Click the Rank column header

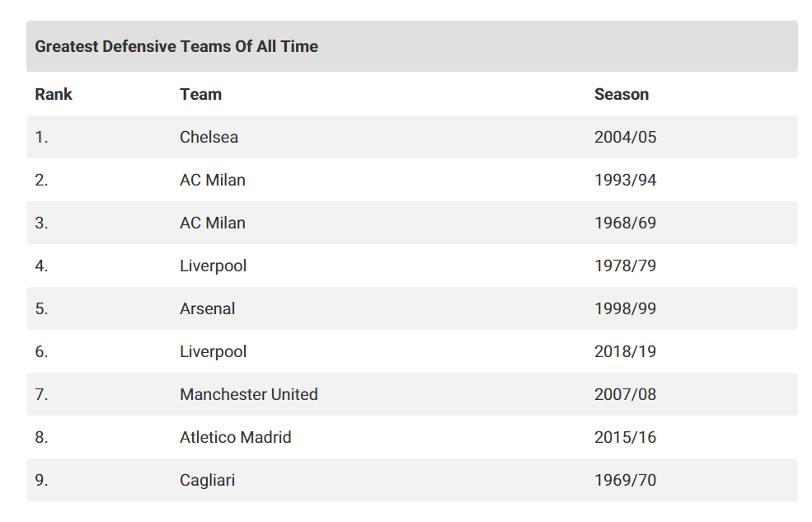54,94
